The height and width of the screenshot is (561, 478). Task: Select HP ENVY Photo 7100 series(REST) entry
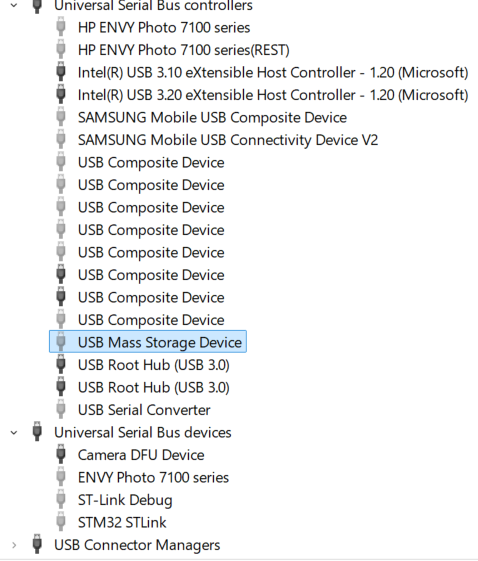(x=184, y=50)
